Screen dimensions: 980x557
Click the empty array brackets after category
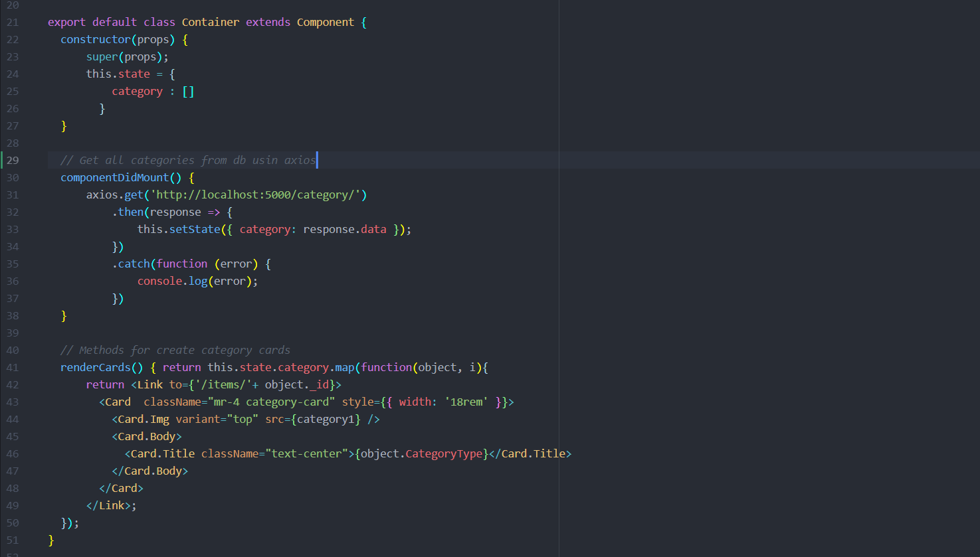(188, 91)
